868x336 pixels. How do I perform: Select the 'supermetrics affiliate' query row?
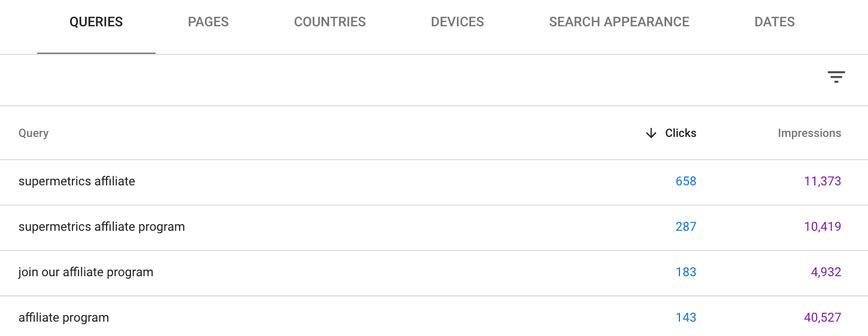(434, 182)
